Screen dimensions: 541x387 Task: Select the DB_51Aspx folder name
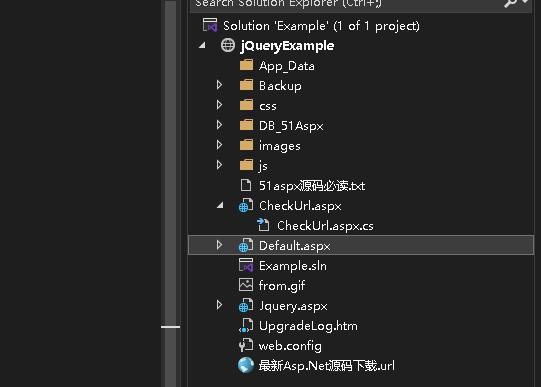tap(291, 126)
